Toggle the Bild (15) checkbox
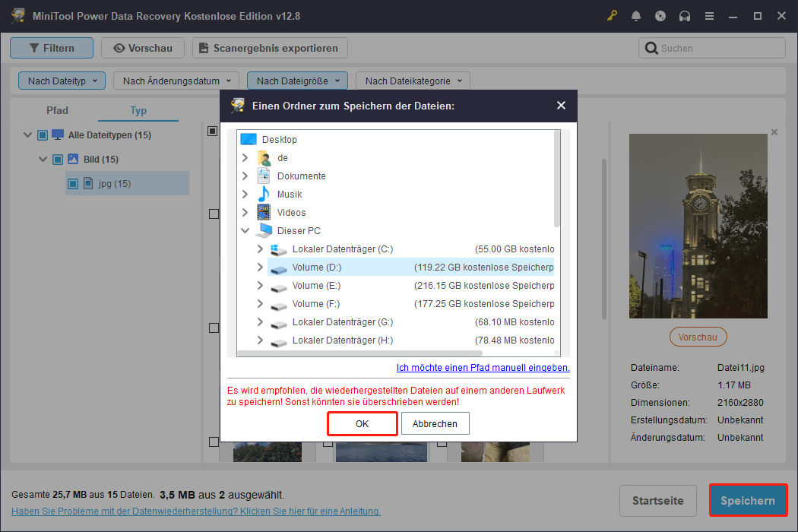 tap(58, 159)
